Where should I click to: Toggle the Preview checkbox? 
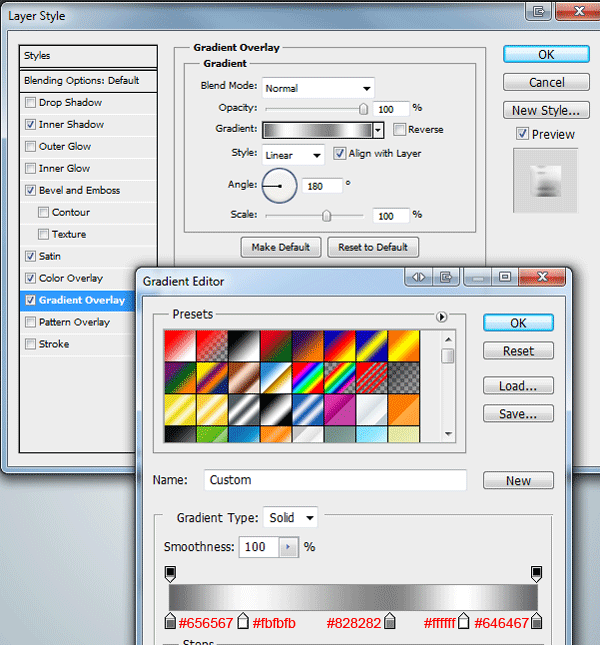tap(522, 134)
